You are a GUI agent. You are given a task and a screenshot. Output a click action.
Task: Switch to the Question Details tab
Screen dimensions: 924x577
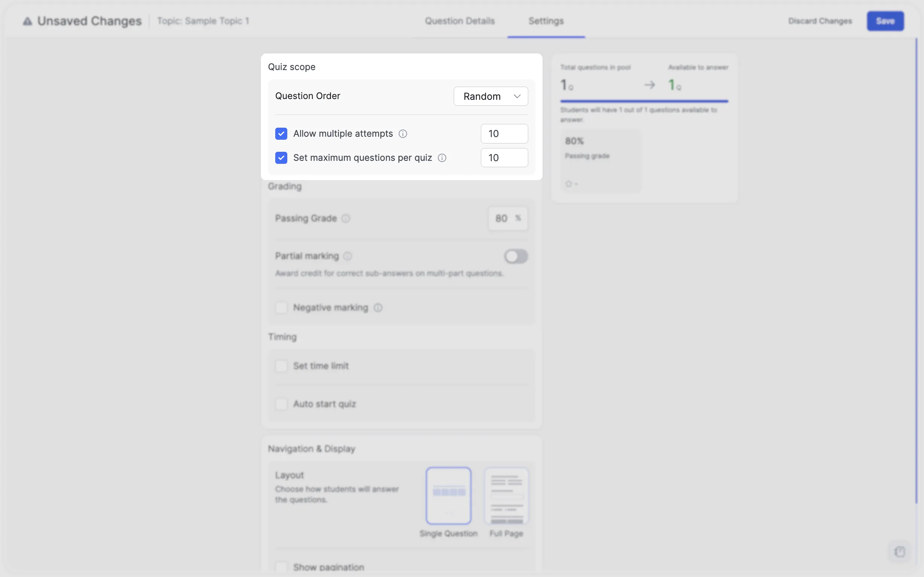click(460, 21)
